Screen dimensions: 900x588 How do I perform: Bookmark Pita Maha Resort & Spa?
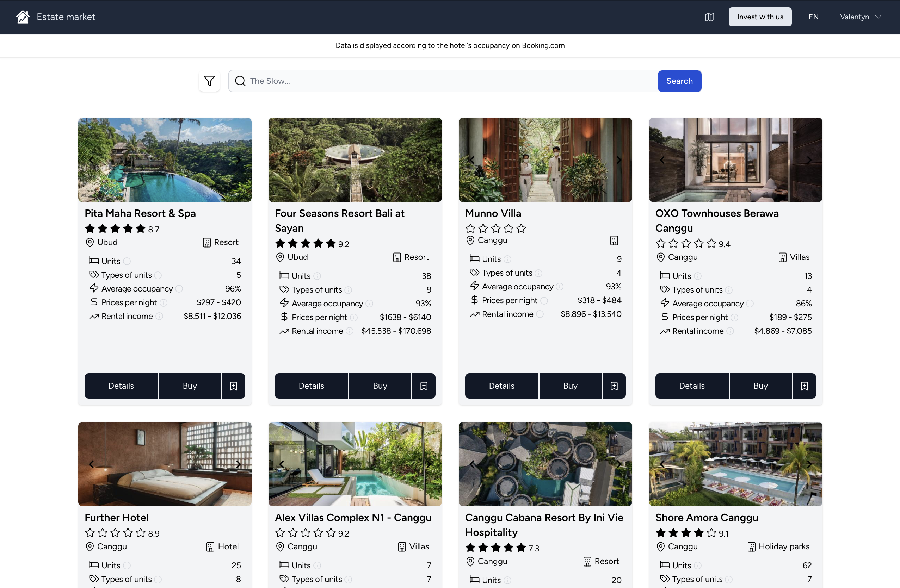pos(234,386)
